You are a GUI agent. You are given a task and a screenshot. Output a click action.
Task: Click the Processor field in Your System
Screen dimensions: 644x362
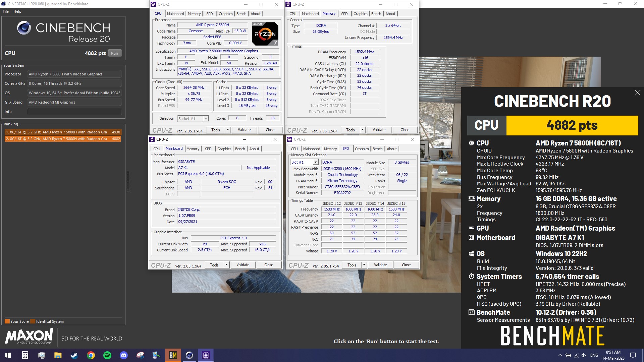tap(74, 74)
